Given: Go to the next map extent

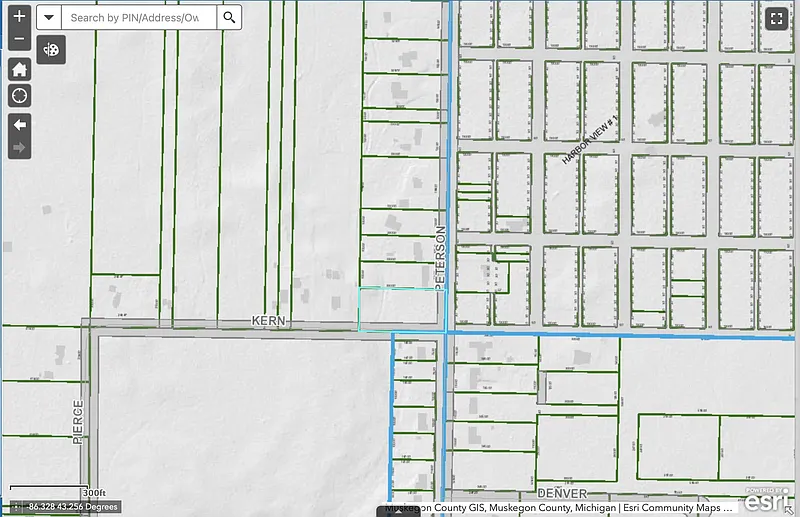Looking at the screenshot, I should coord(19,148).
